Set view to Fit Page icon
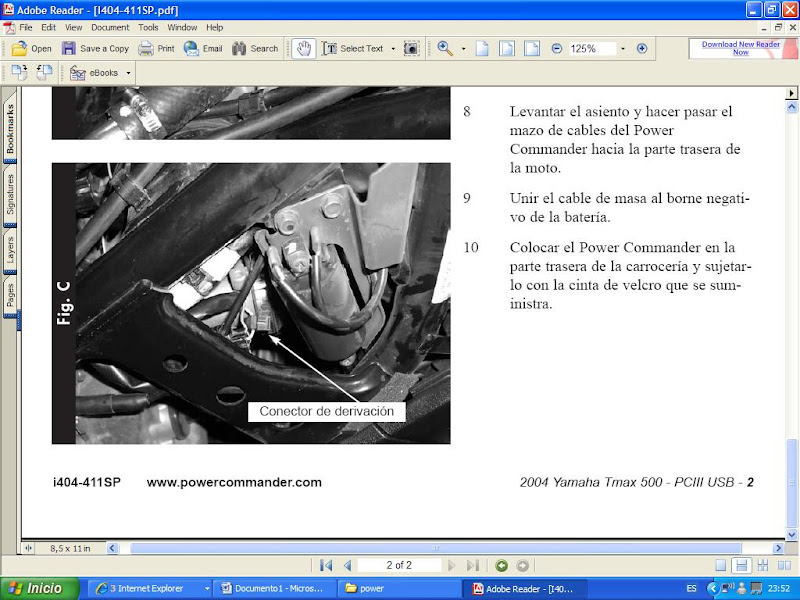The image size is (800, 600). click(507, 48)
